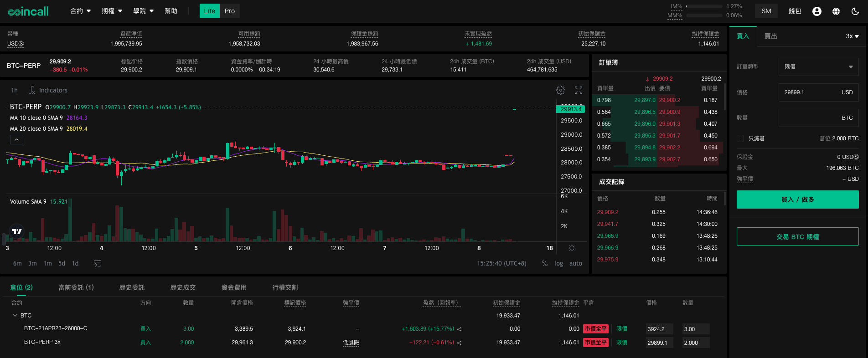
Task: Open the 合約 dropdown menu
Action: [81, 11]
